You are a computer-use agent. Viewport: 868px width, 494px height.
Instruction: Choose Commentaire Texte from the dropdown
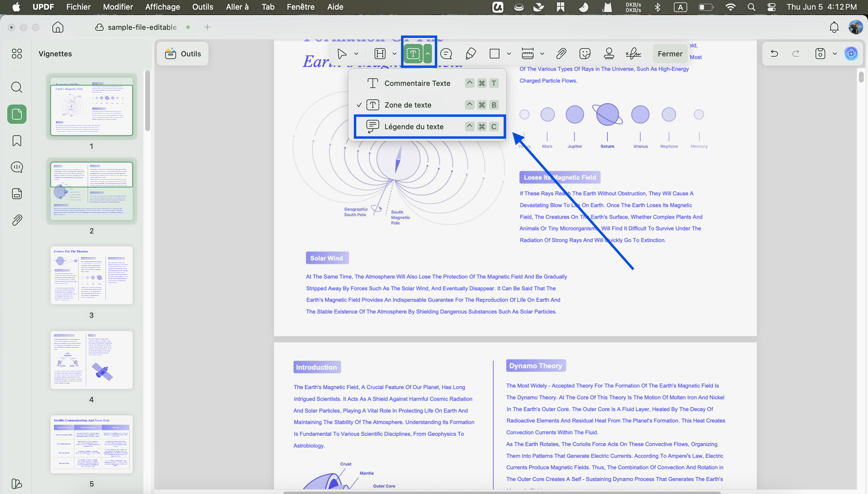[x=428, y=83]
